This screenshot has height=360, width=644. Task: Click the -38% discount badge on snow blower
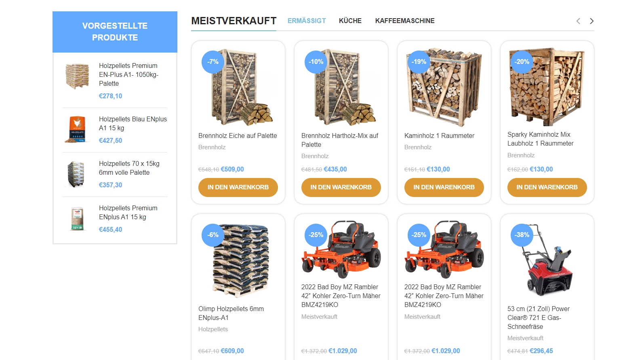point(522,235)
